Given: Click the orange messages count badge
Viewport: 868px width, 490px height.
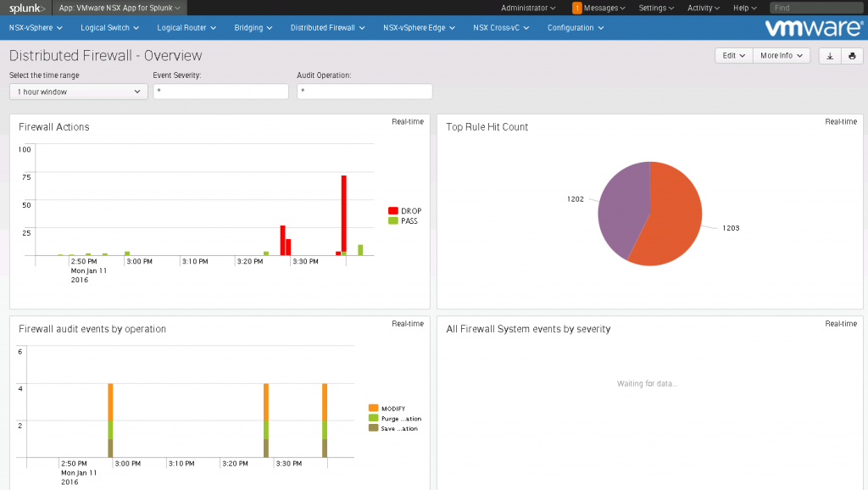Looking at the screenshot, I should [x=576, y=8].
